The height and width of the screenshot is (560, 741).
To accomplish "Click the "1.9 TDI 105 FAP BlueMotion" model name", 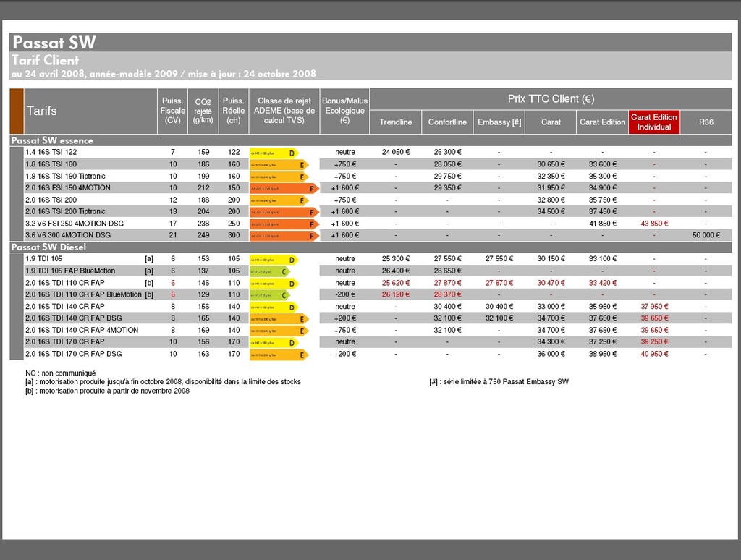I will (70, 271).
